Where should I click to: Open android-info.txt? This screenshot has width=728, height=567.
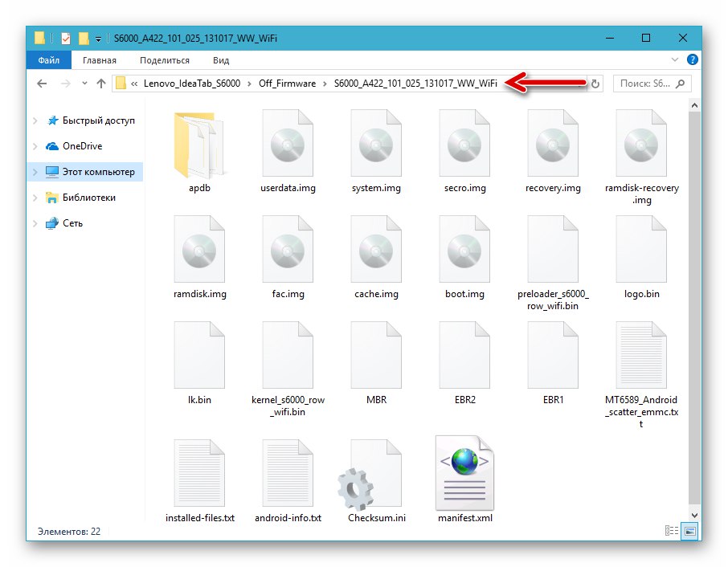click(x=288, y=473)
